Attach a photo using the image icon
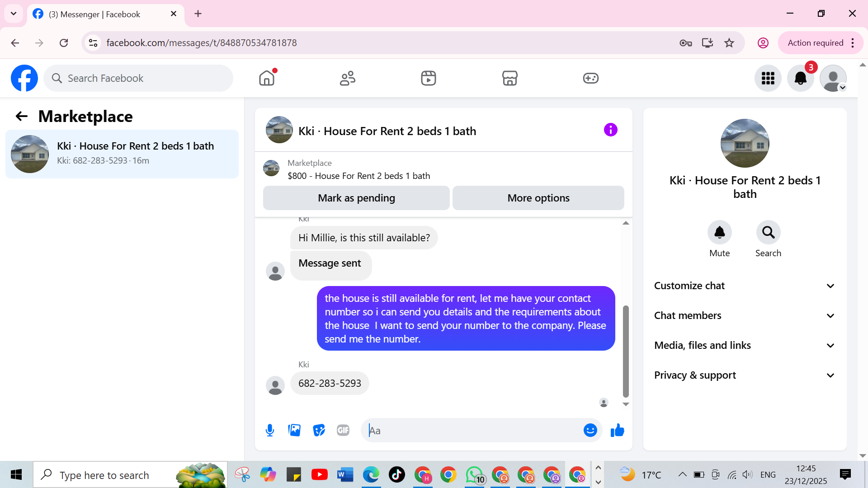Viewport: 868px width, 488px height. [x=294, y=430]
